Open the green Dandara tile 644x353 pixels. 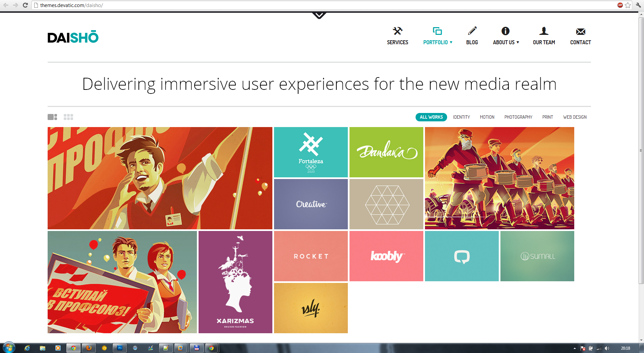pyautogui.click(x=386, y=152)
